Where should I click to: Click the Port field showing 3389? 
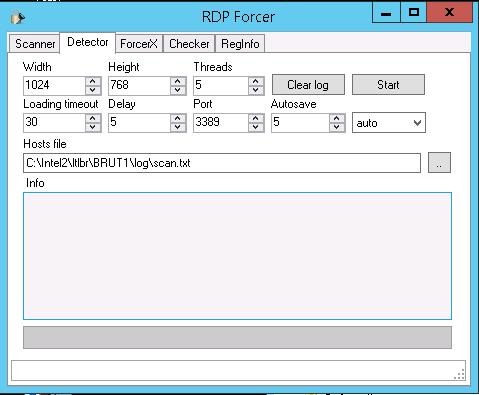click(x=221, y=122)
